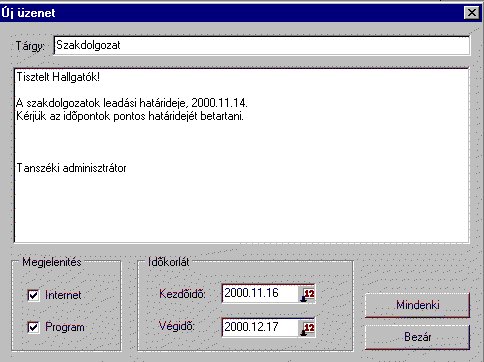The image size is (484, 362).
Task: Click the Mindenki button
Action: [417, 305]
